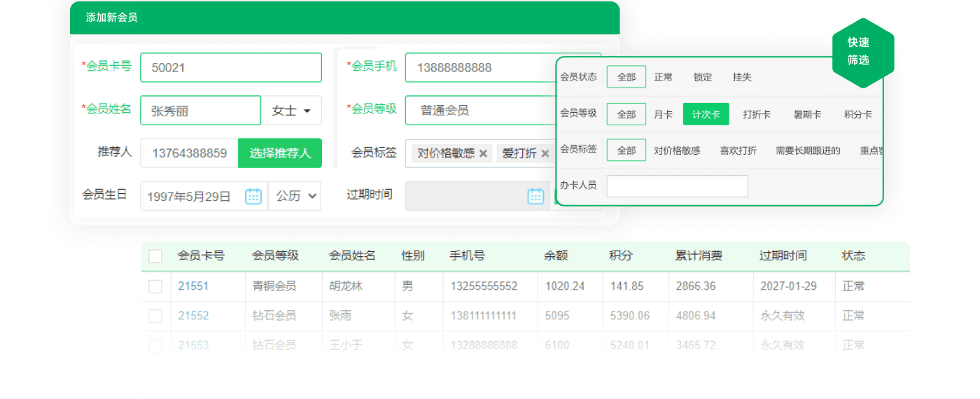Click the 青铜会员 level cell

click(x=274, y=286)
